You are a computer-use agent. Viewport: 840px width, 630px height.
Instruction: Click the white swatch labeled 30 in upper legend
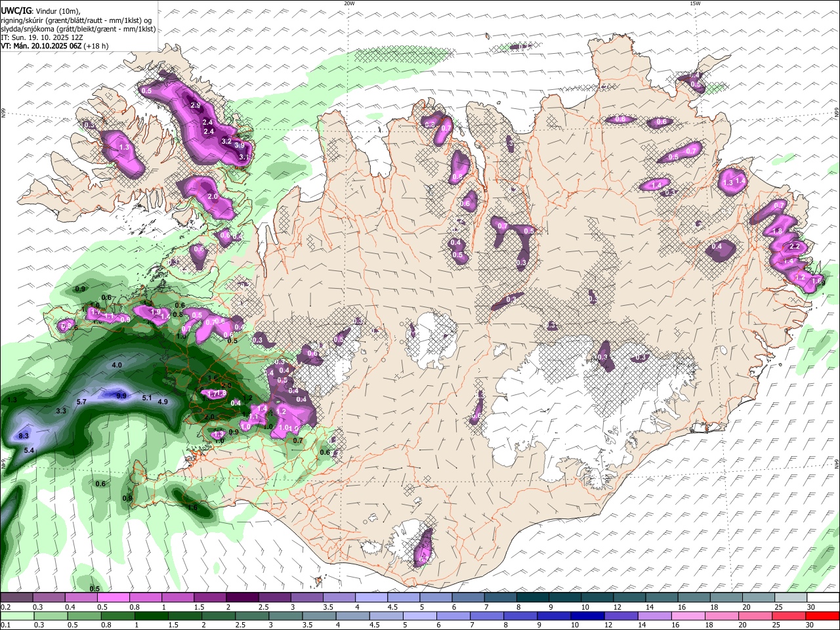point(822,598)
